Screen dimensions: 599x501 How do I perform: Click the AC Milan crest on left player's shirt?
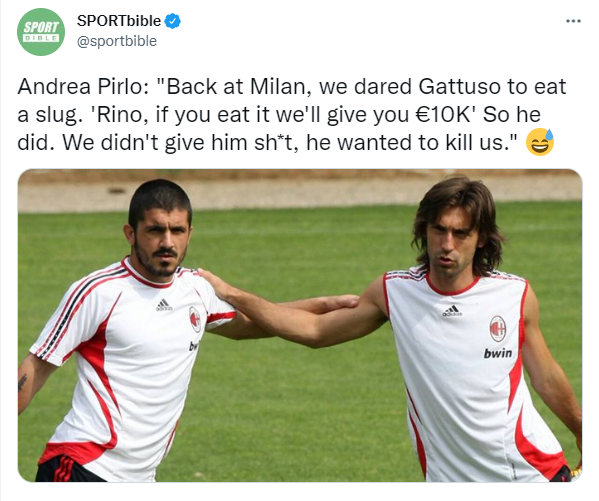click(195, 319)
